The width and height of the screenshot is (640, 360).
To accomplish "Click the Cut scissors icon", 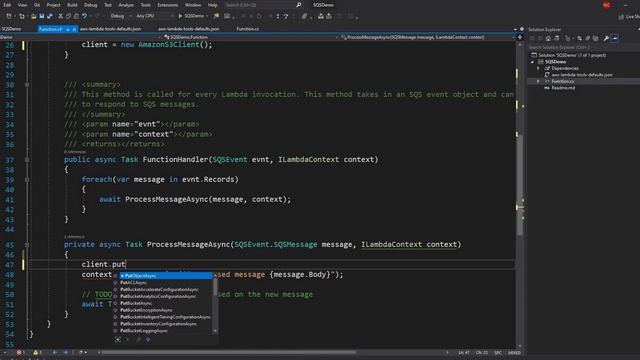I will tap(60, 16).
